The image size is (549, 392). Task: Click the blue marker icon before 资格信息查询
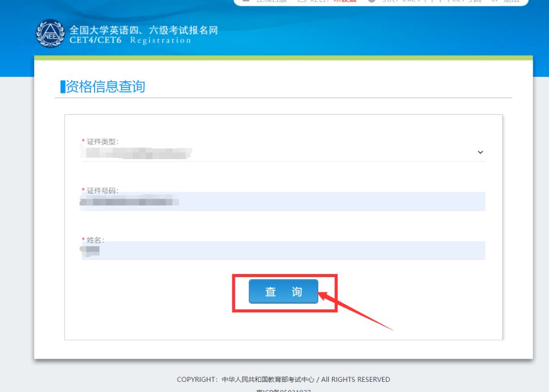(62, 87)
